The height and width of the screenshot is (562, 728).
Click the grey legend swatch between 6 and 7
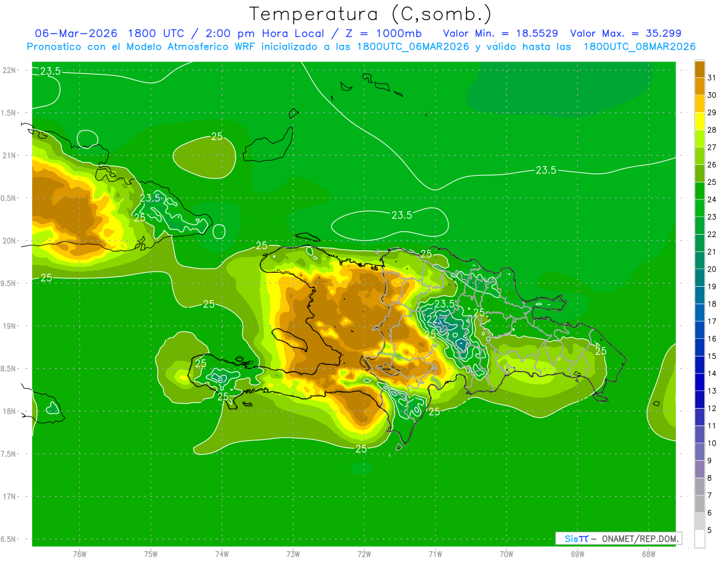tap(699, 504)
